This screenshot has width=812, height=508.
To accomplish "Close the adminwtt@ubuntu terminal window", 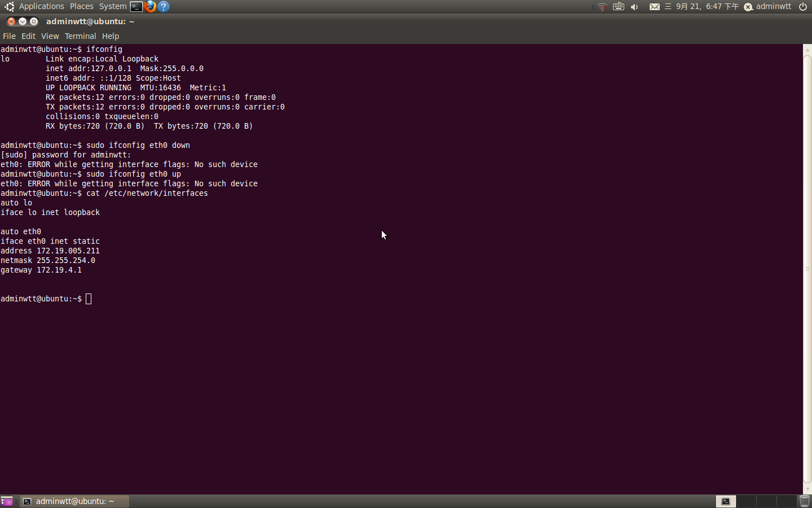I will (x=11, y=21).
